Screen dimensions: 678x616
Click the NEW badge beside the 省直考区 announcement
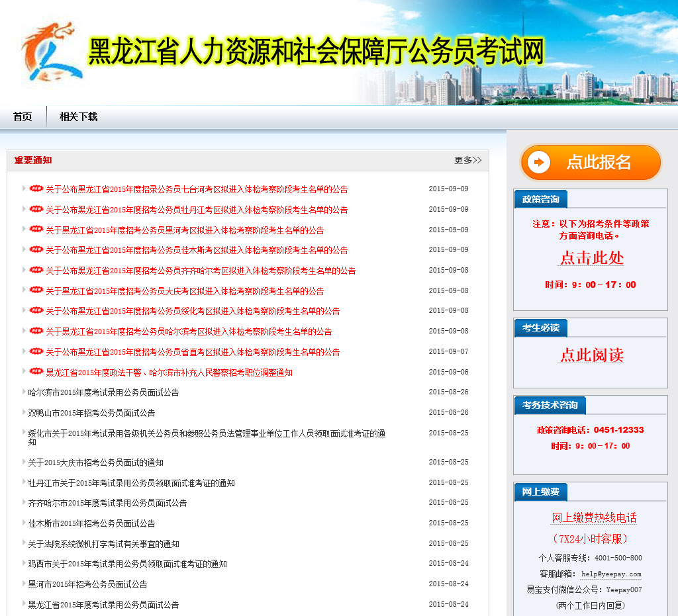[36, 351]
